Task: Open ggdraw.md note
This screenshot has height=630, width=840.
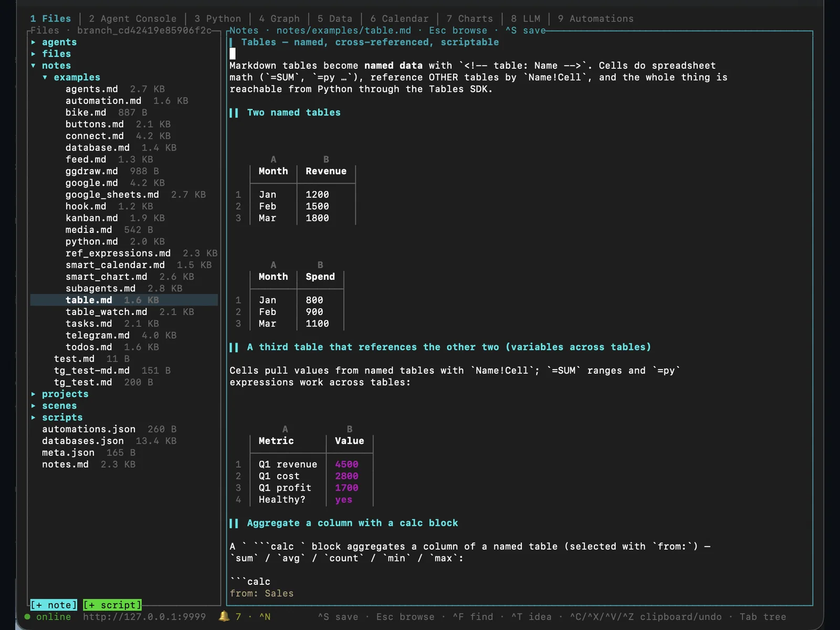Action: pyautogui.click(x=91, y=171)
